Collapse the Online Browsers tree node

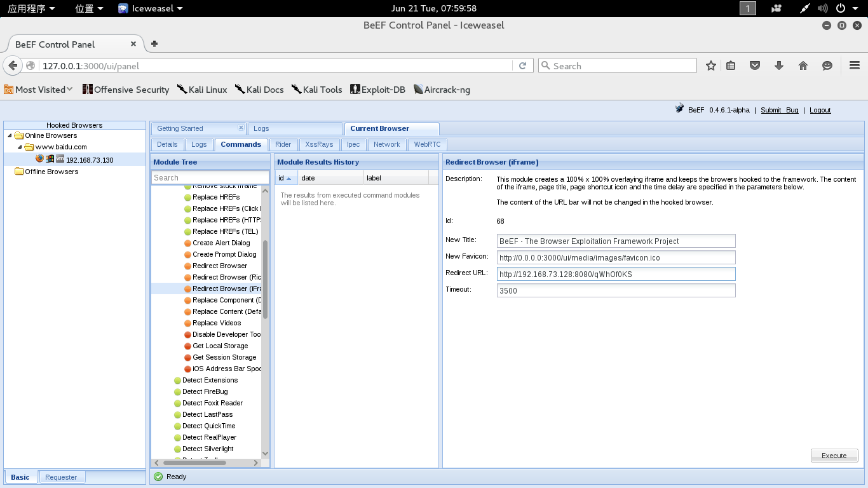coord(10,135)
